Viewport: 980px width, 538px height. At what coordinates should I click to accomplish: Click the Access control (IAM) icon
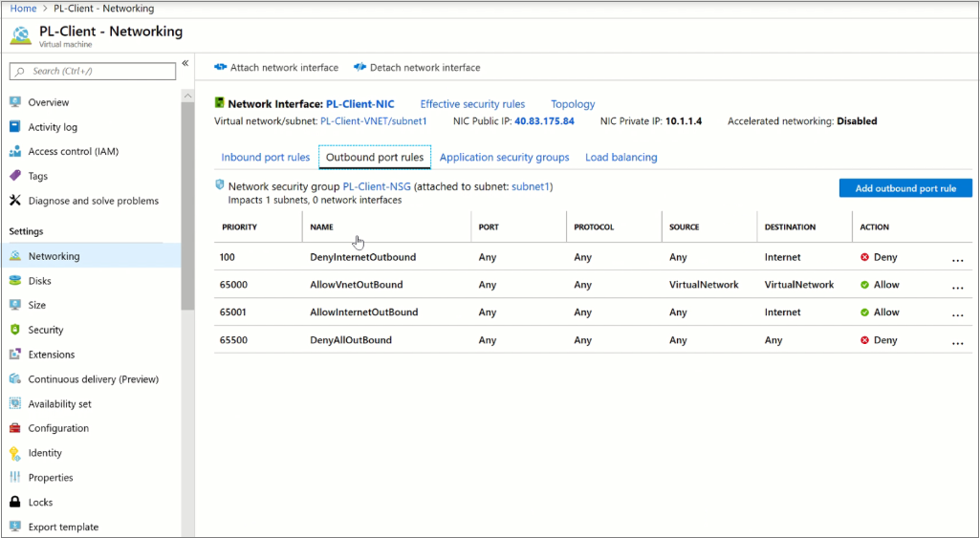coord(15,152)
